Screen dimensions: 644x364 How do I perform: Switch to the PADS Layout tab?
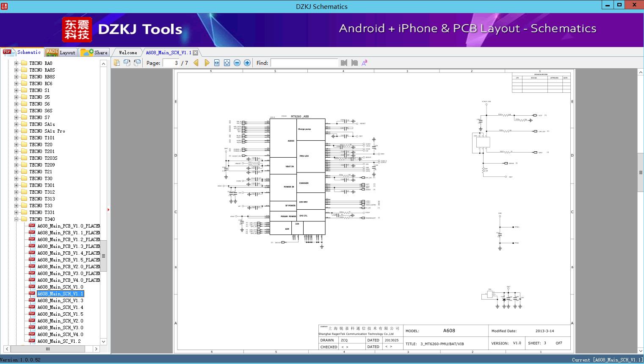[x=61, y=53]
